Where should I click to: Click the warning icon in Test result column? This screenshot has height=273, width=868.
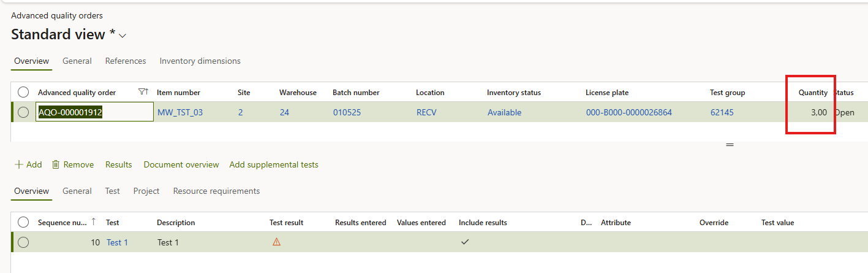276,242
